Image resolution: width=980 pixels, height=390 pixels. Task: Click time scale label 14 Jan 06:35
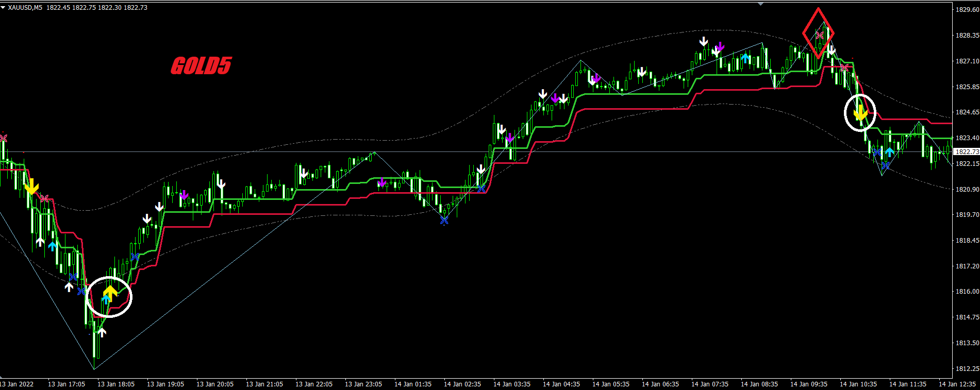660,384
